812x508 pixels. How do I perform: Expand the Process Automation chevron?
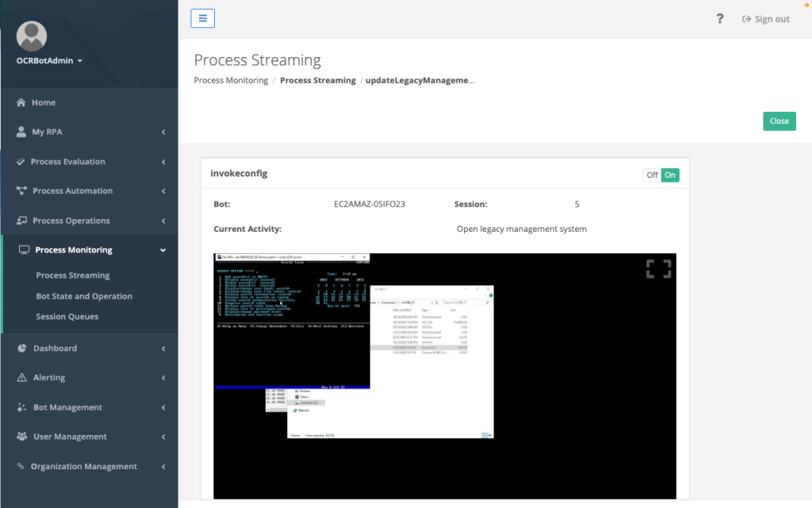[163, 191]
